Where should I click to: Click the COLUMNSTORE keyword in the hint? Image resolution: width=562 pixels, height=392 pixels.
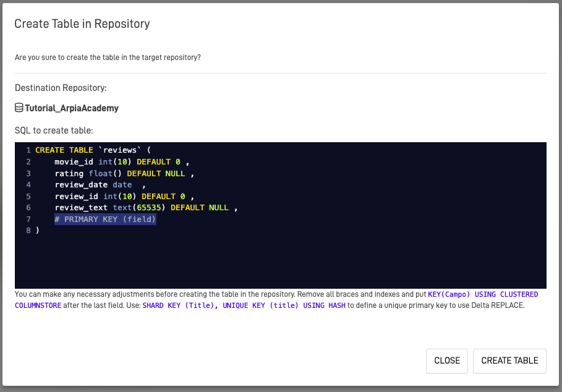click(x=38, y=305)
